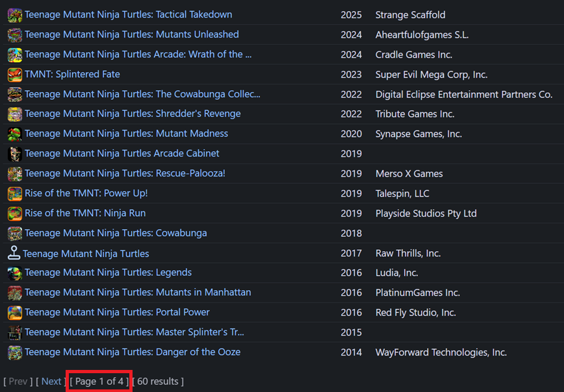Click the Danger of the Ooze game icon
Image resolution: width=564 pixels, height=392 pixels.
click(x=15, y=352)
